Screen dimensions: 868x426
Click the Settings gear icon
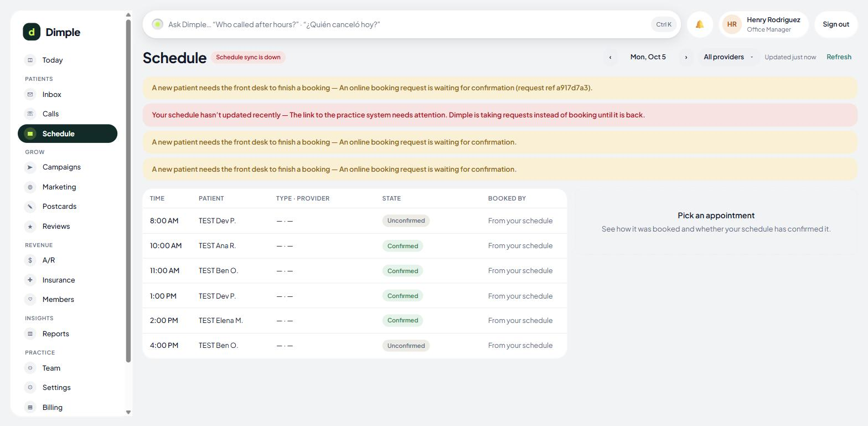coord(30,388)
